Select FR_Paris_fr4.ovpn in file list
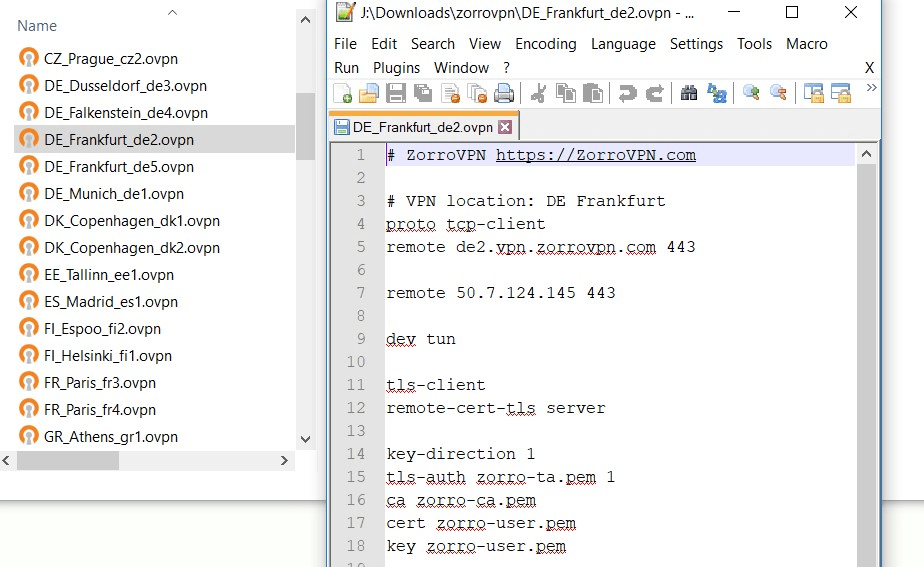 [x=100, y=410]
